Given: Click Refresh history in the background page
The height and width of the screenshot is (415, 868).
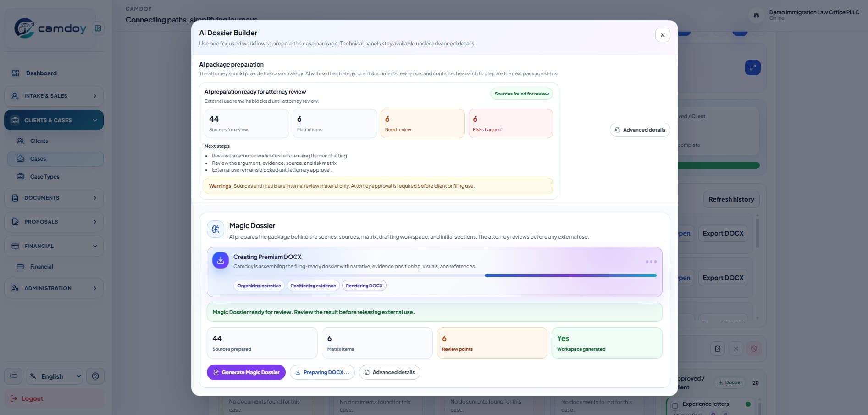Looking at the screenshot, I should [x=731, y=199].
